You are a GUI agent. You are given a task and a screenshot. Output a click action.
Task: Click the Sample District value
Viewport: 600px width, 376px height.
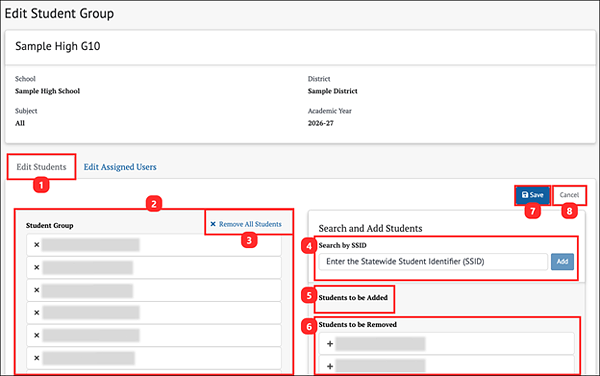333,91
